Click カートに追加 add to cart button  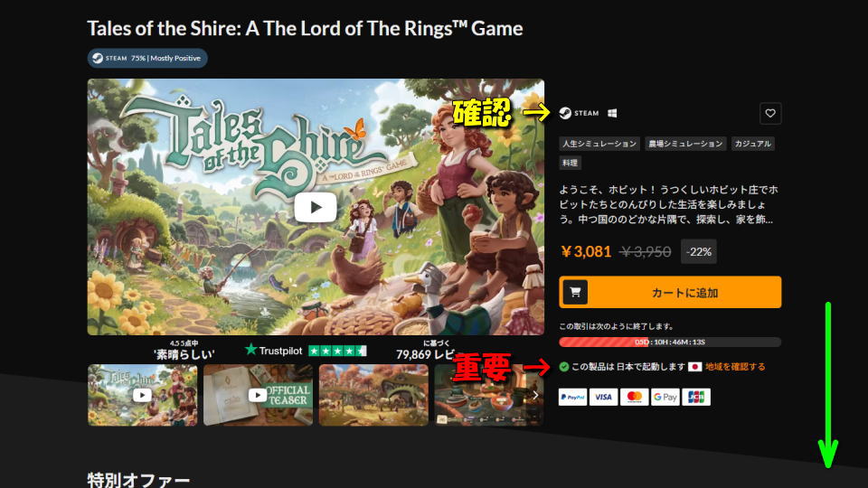pos(670,292)
